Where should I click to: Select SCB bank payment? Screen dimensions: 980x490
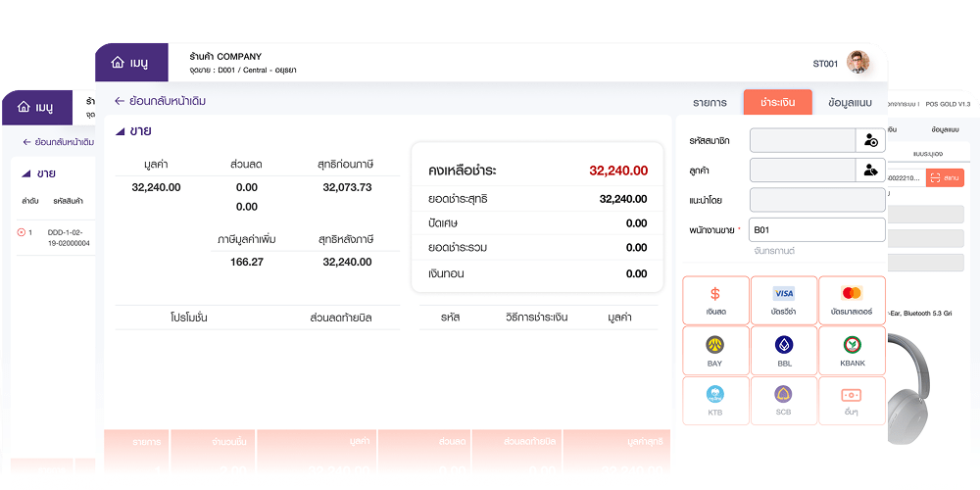[783, 400]
